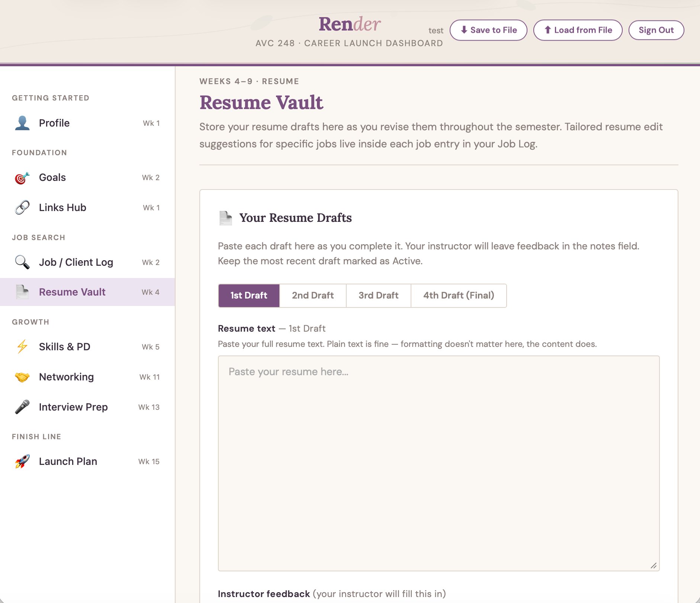Select Resume Vault in the sidebar
This screenshot has width=700, height=603.
[x=87, y=292]
